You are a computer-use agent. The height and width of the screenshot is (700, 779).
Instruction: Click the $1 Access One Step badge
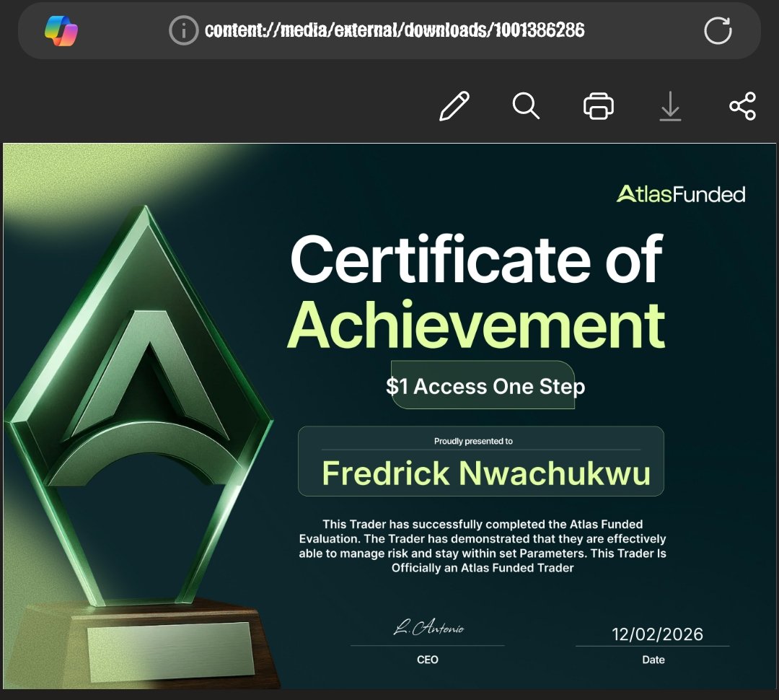485,387
